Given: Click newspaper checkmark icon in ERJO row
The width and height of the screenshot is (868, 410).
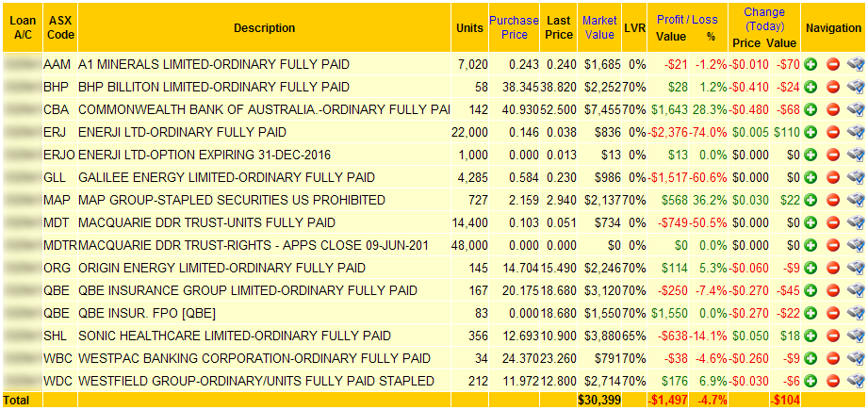Looking at the screenshot, I should pyautogui.click(x=855, y=155).
